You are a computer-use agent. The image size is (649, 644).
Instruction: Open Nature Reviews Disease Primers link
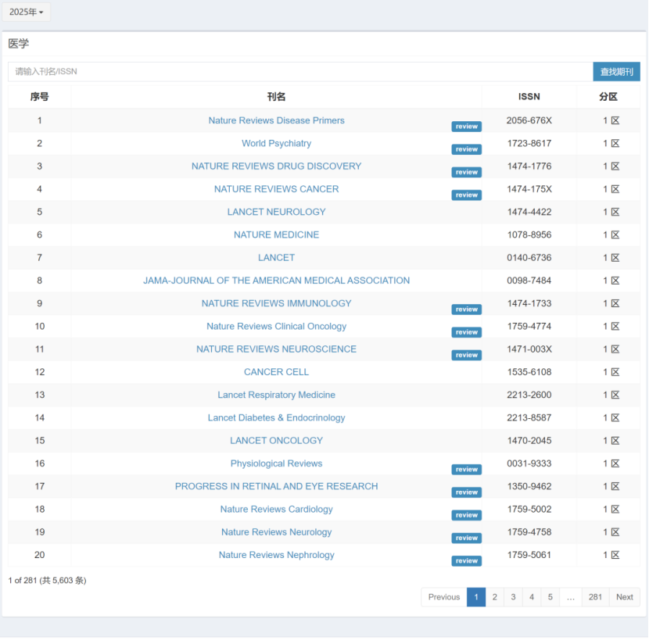pyautogui.click(x=276, y=120)
